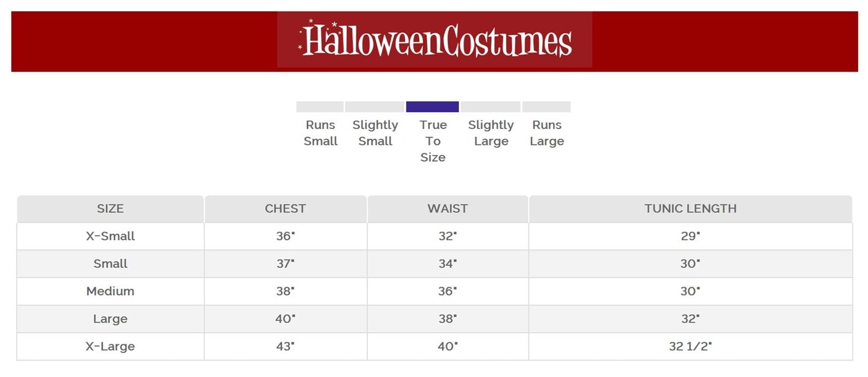Select the Slightly Large fit segment bar

tap(491, 107)
